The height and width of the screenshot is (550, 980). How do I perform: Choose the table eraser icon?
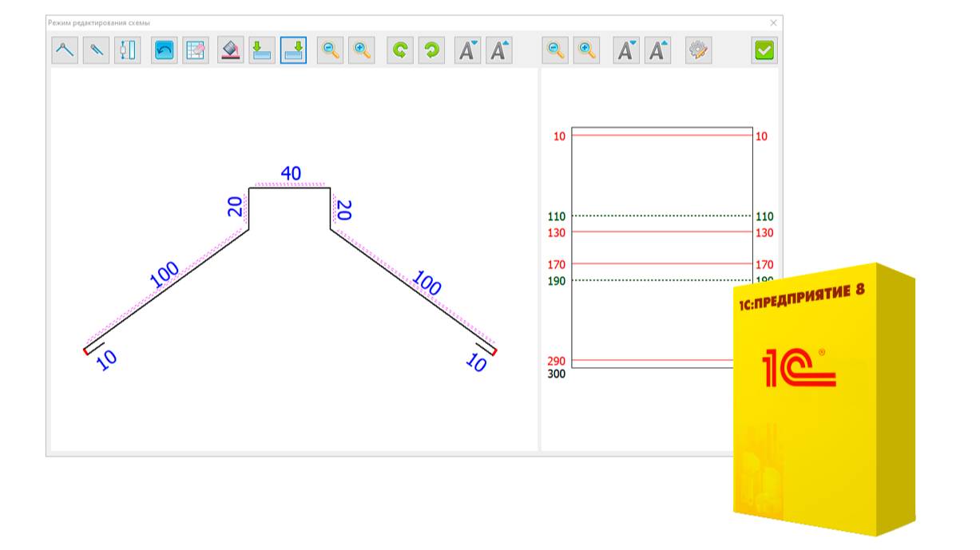coord(196,50)
